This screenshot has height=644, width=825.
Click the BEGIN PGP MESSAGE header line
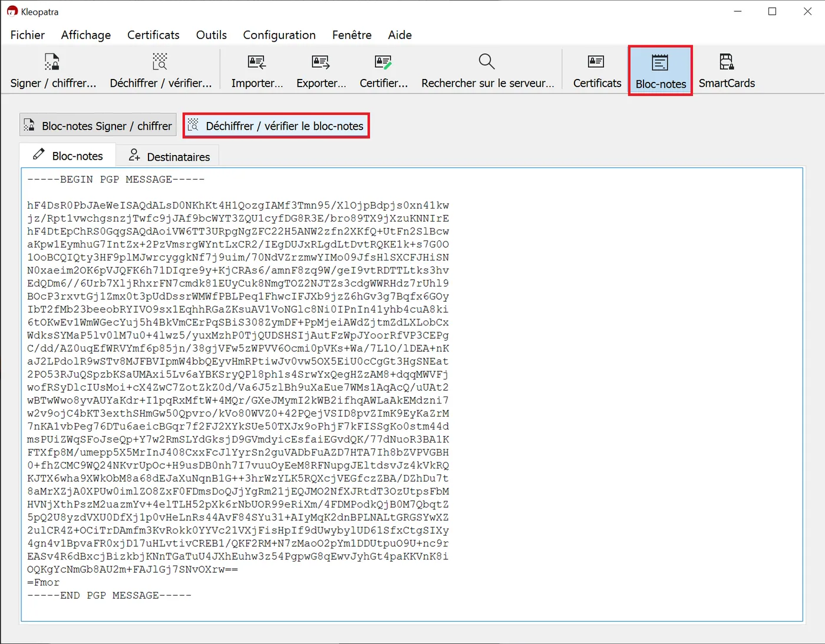tap(116, 179)
